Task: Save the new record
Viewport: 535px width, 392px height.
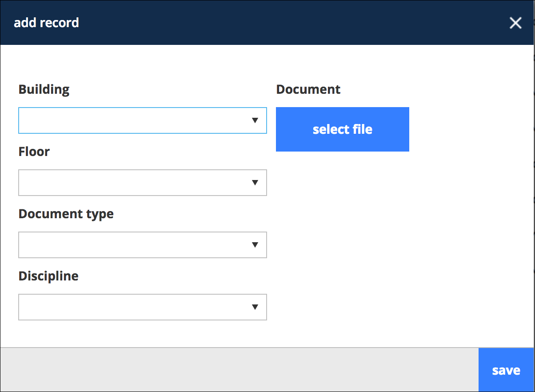Action: point(506,370)
